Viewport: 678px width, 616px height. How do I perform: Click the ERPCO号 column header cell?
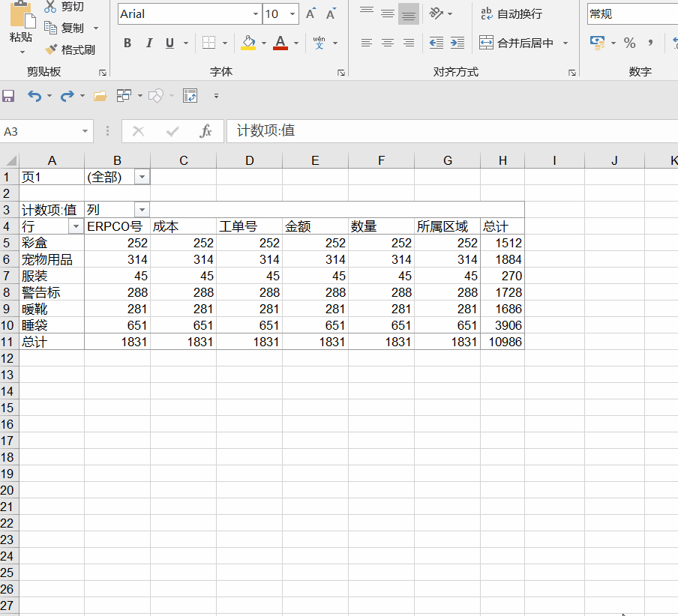[117, 226]
